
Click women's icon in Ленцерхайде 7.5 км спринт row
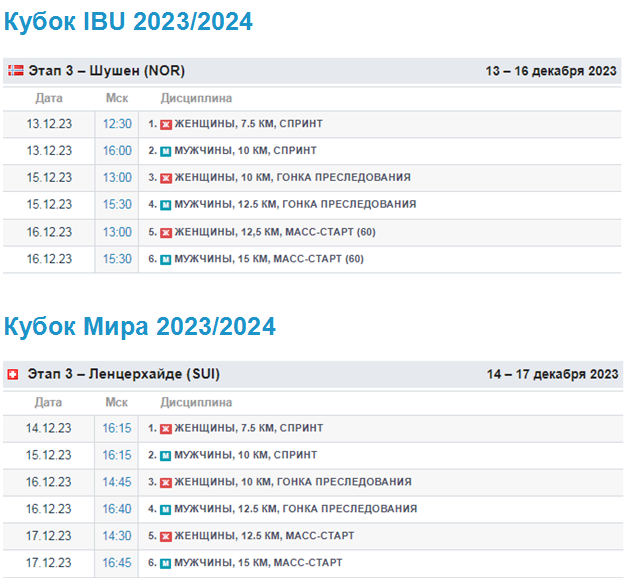point(166,429)
